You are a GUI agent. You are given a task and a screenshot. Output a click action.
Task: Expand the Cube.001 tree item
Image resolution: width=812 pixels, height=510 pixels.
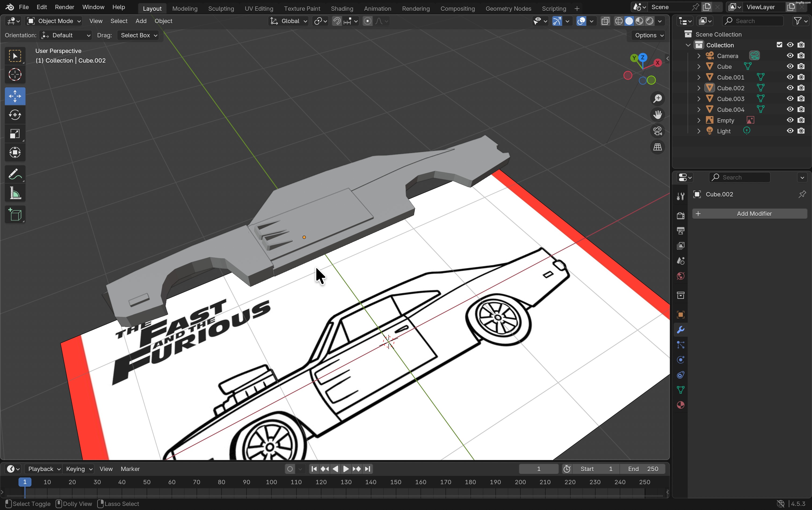[699, 77]
